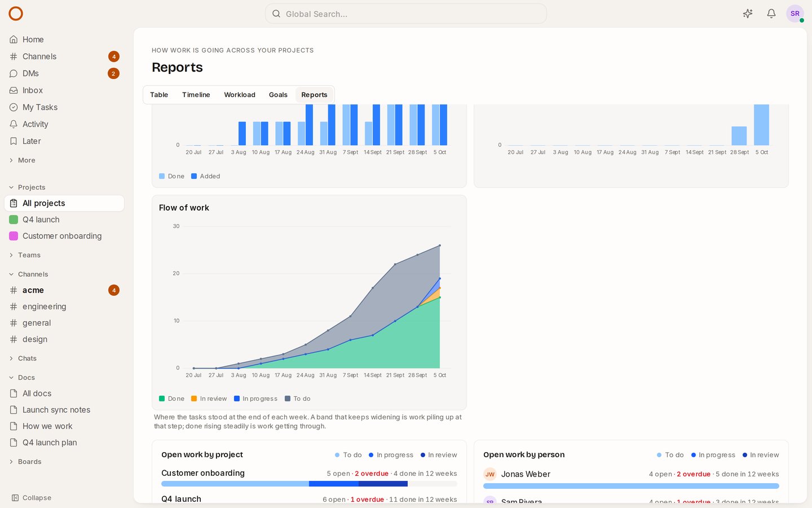Expand the Teams section
Image resolution: width=812 pixels, height=508 pixels.
pyautogui.click(x=25, y=255)
